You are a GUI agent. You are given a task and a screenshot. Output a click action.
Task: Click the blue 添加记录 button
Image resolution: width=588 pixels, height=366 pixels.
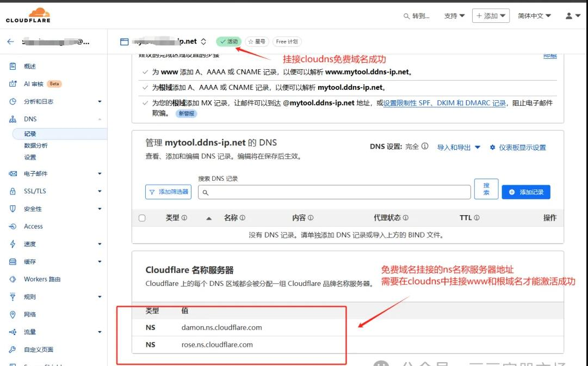tap(526, 192)
